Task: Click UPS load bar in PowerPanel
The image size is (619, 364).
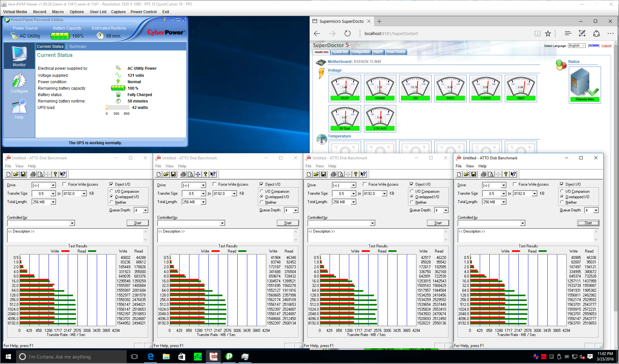Action: [118, 108]
